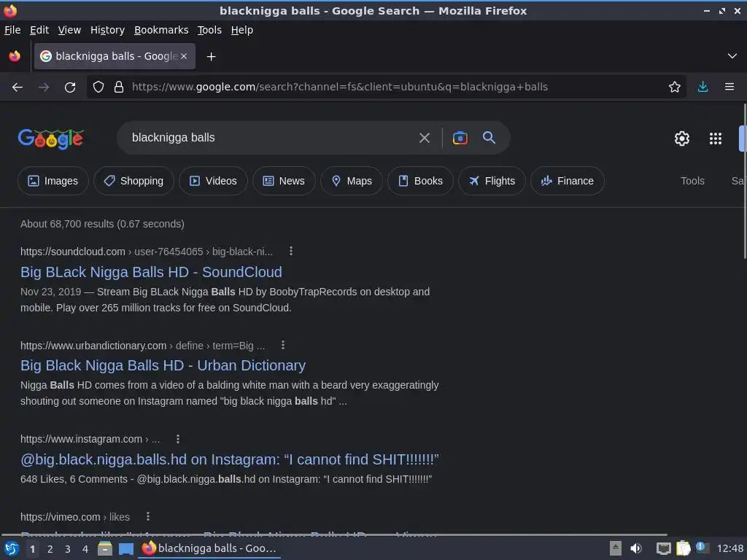This screenshot has width=747, height=560.
Task: Open the clipboard manager tray icon
Action: point(683,548)
